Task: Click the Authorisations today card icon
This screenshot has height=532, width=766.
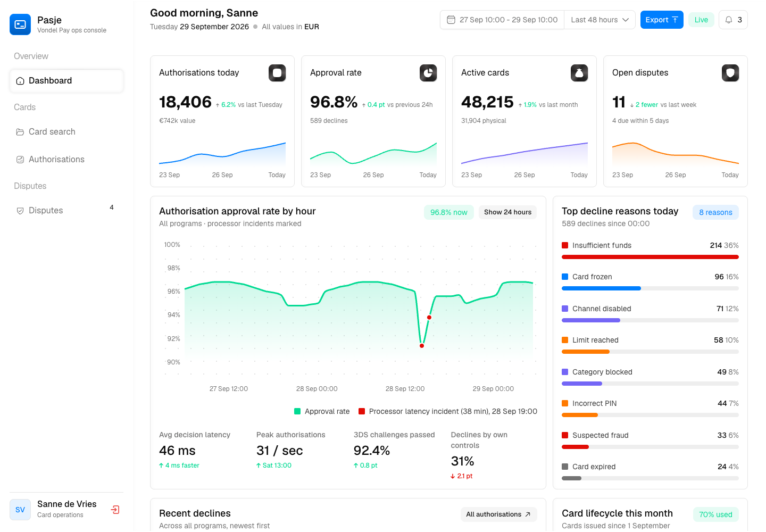Action: tap(277, 73)
